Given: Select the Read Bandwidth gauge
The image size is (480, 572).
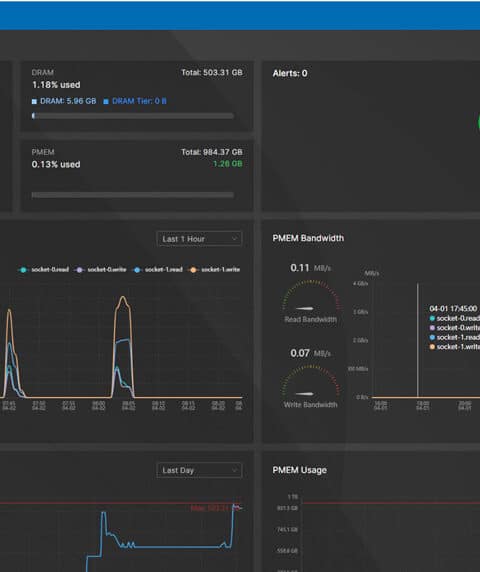Looking at the screenshot, I should (311, 301).
